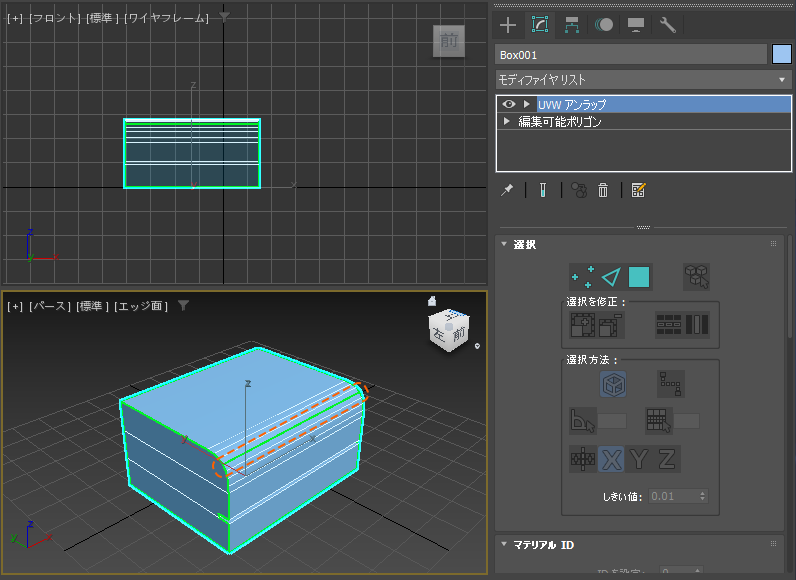Collapse the 選択 rollout
The image size is (796, 580).
coord(504,244)
